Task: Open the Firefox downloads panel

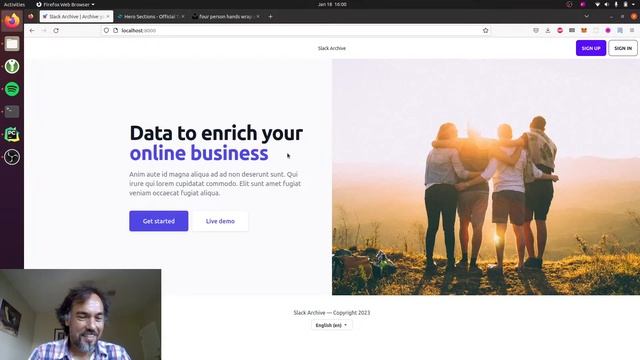Action: 548,31
